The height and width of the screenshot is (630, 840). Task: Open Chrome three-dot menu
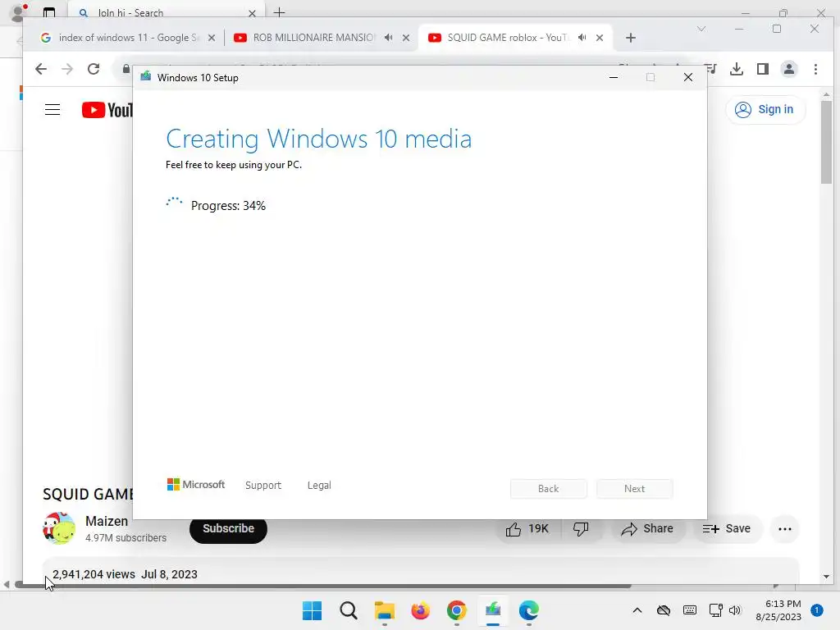coord(815,69)
